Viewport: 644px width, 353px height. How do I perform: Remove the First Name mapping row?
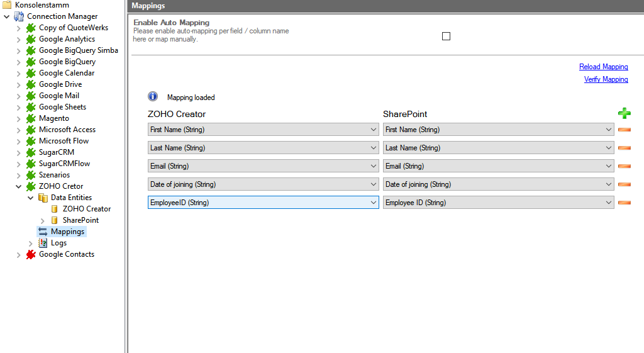624,130
